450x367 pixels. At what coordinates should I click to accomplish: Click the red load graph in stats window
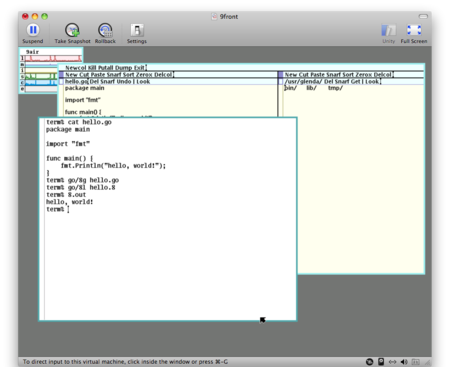[x=53, y=58]
